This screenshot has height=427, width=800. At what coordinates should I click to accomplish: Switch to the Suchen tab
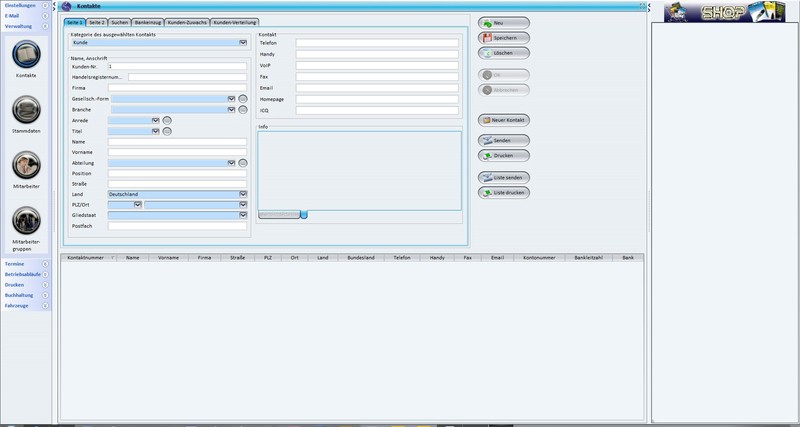[x=119, y=22]
